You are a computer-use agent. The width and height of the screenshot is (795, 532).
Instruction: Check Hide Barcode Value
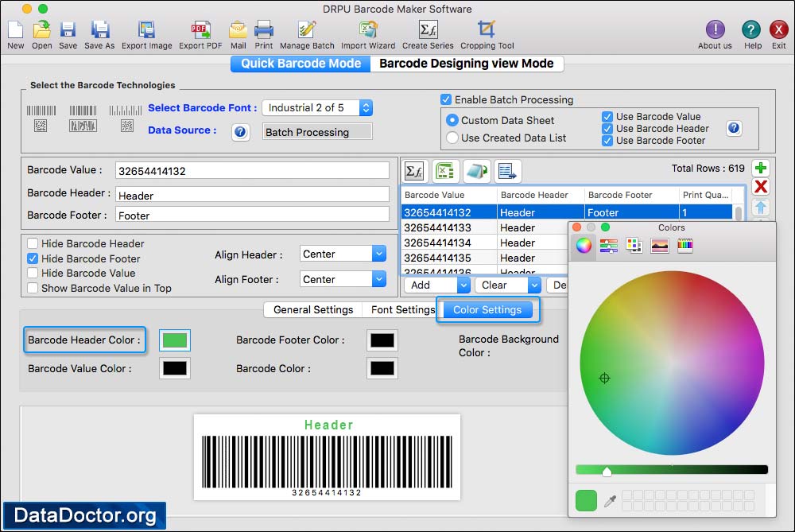click(33, 273)
